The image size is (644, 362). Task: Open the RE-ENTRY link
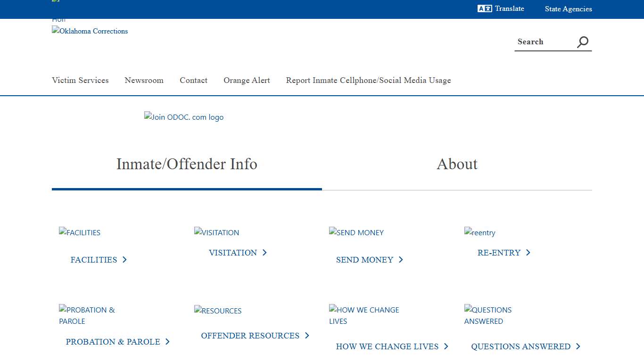tap(499, 253)
